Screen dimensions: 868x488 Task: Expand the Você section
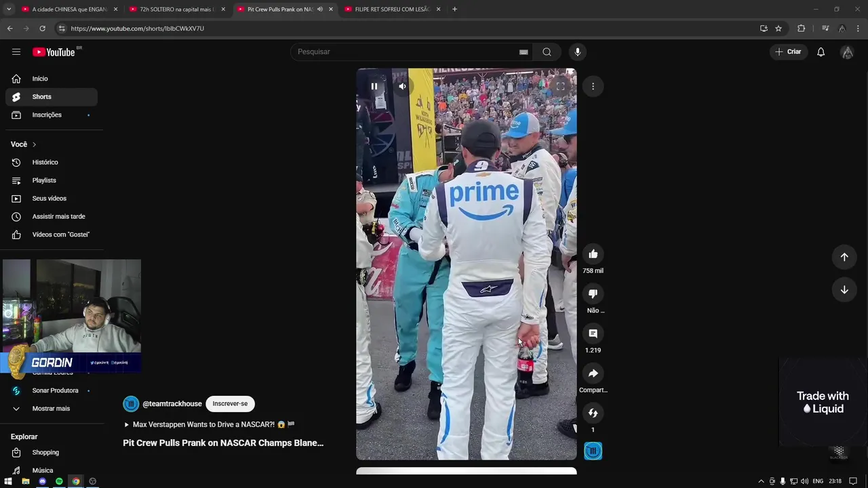pyautogui.click(x=24, y=144)
